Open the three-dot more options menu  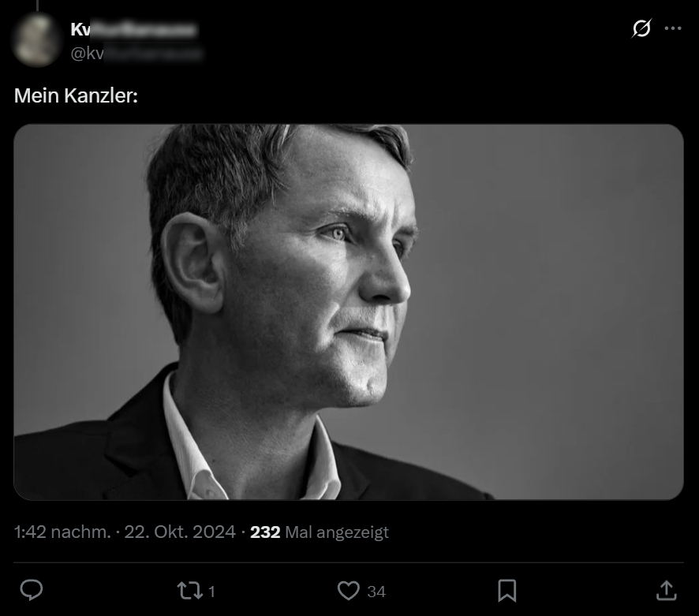[672, 28]
